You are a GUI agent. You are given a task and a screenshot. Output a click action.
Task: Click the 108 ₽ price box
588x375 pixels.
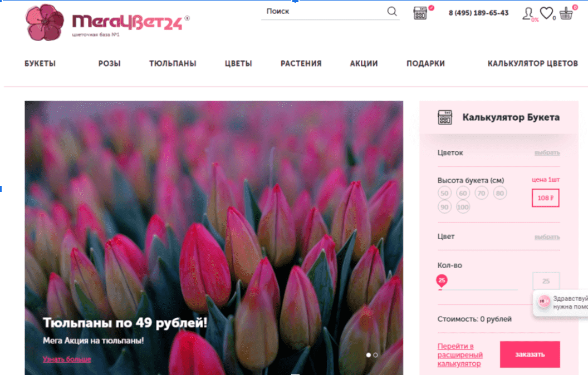click(546, 198)
